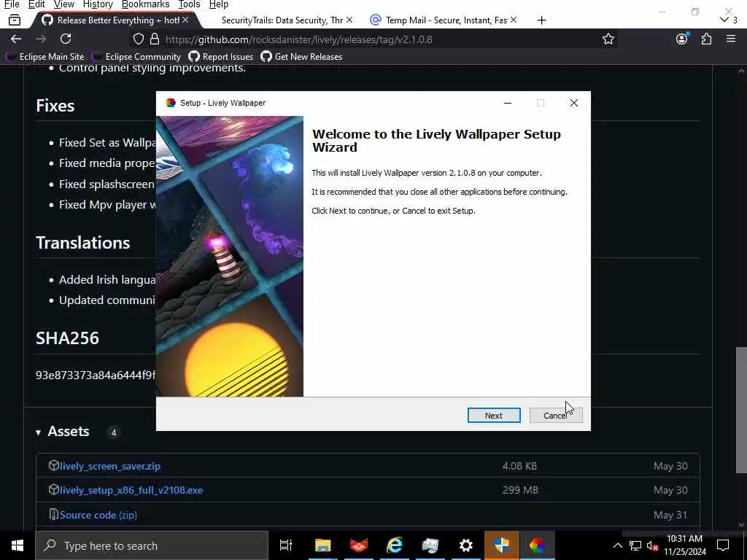
Task: Open the notification center icon
Action: click(x=723, y=545)
